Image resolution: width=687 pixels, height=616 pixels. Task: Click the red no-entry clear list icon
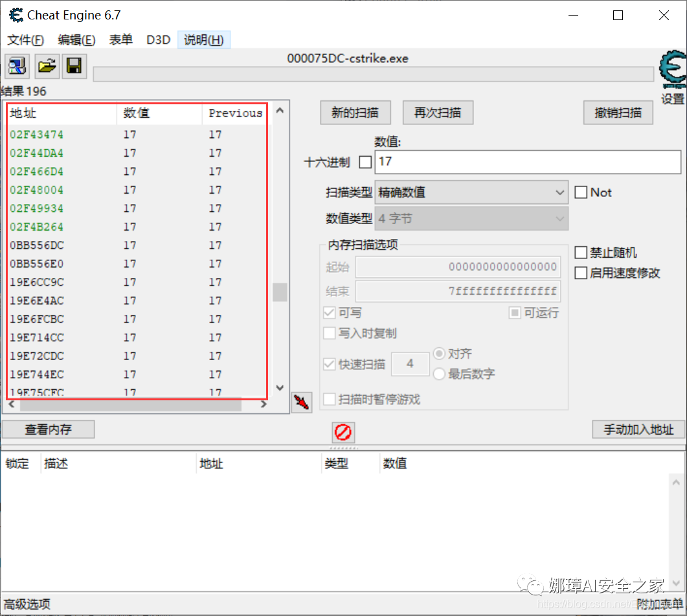[x=343, y=432]
